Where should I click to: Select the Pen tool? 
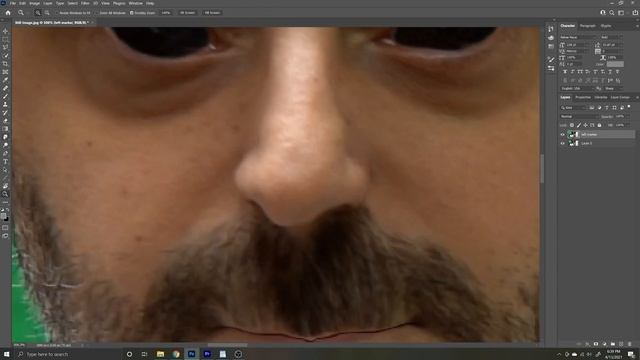point(5,153)
